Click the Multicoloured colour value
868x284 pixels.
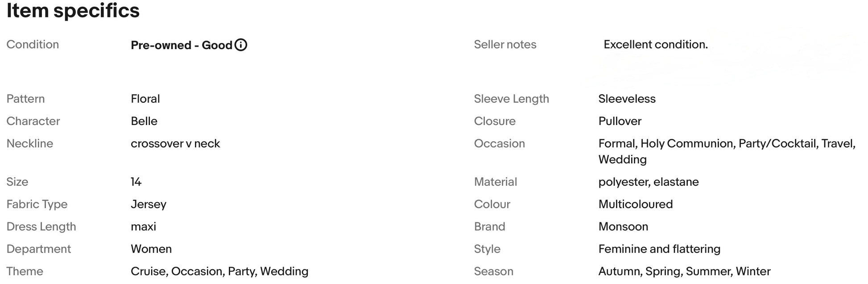635,204
